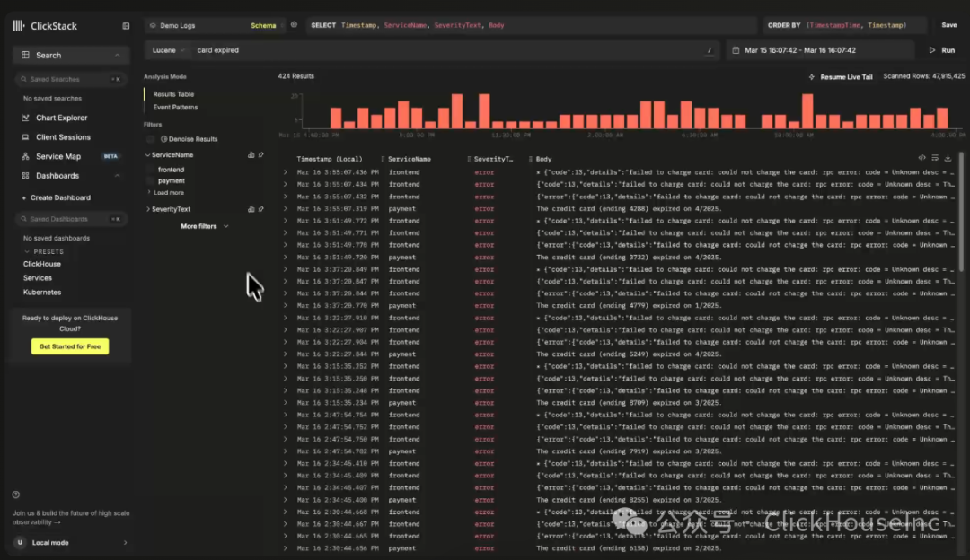
Task: Collapse the sidebar using the panel icon
Action: [x=126, y=26]
